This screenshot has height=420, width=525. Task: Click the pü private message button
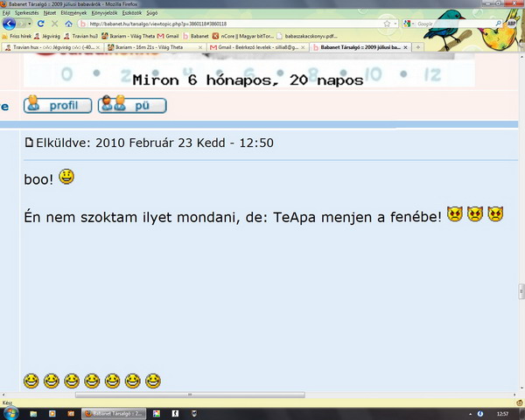coord(132,105)
